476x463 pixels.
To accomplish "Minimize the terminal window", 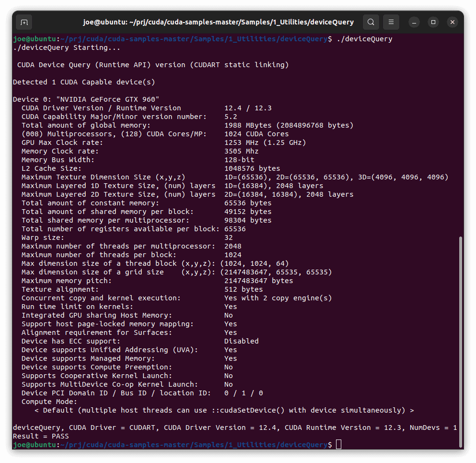I will pos(414,22).
